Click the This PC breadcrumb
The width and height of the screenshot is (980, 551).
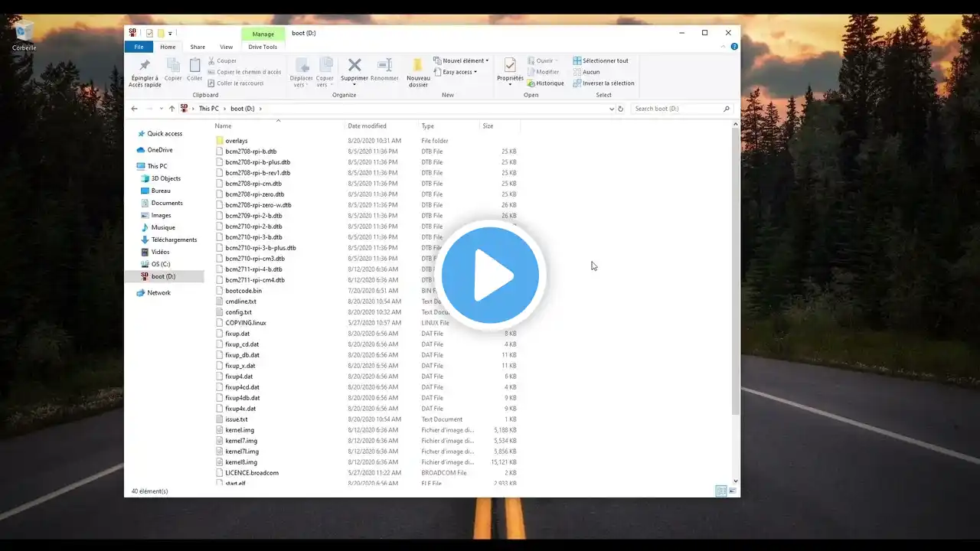pyautogui.click(x=208, y=109)
